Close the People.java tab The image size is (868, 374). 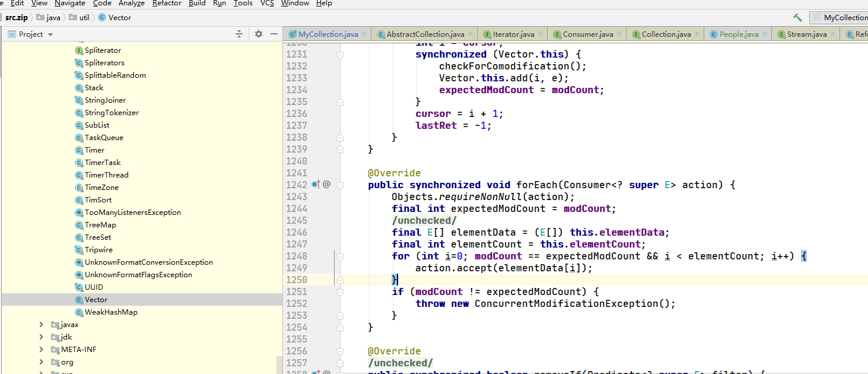(765, 34)
